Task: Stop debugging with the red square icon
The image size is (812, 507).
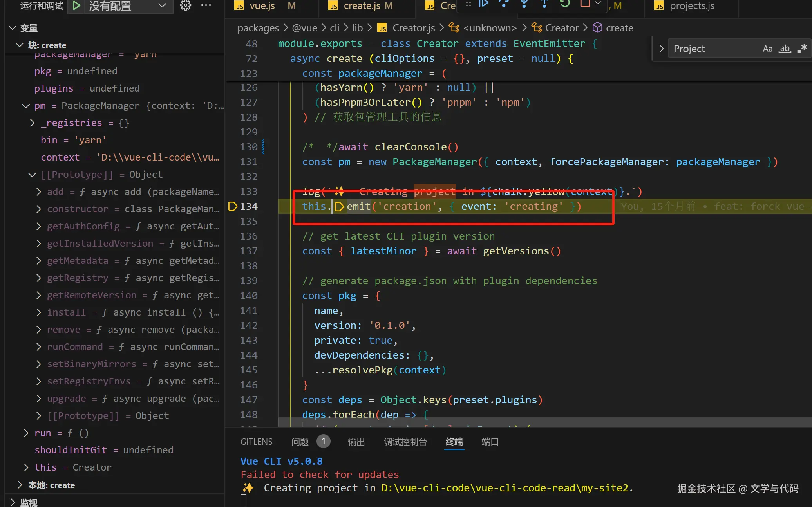Action: pyautogui.click(x=585, y=4)
